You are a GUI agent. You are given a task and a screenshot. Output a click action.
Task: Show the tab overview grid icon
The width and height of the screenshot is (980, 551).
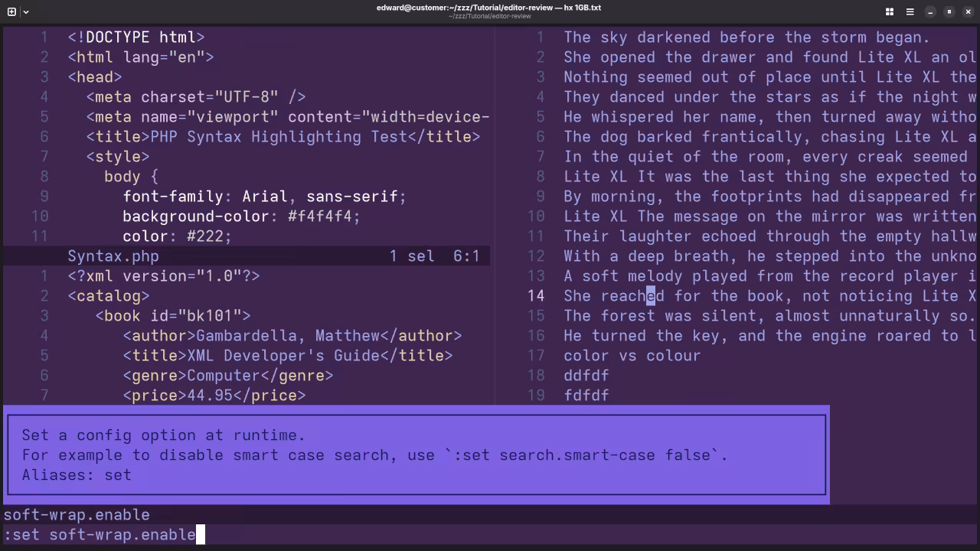[x=888, y=11]
